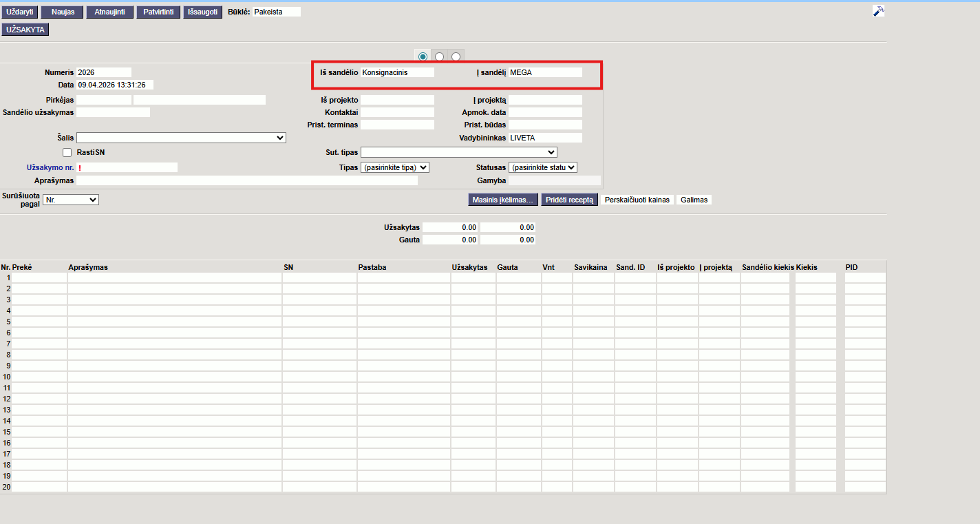This screenshot has width=980, height=524.
Task: Select the middle radio button tab
Action: click(439, 56)
